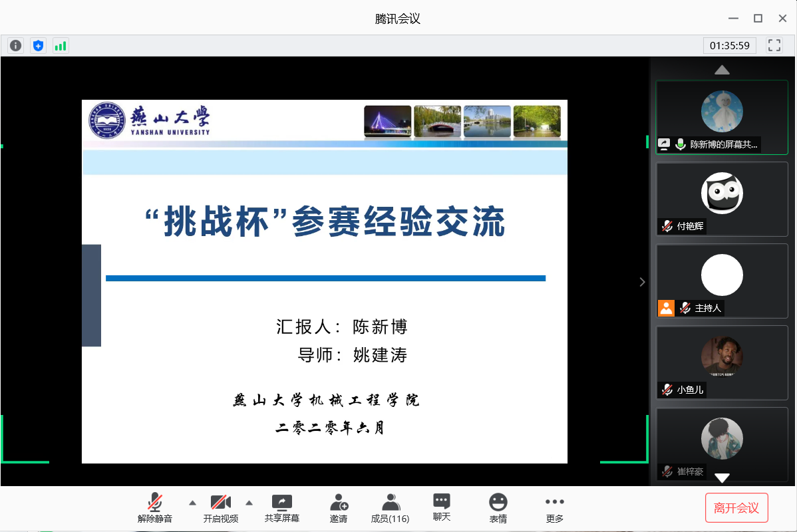Expand audio options arrow beside 解除静音
This screenshot has height=532, width=797.
193,502
